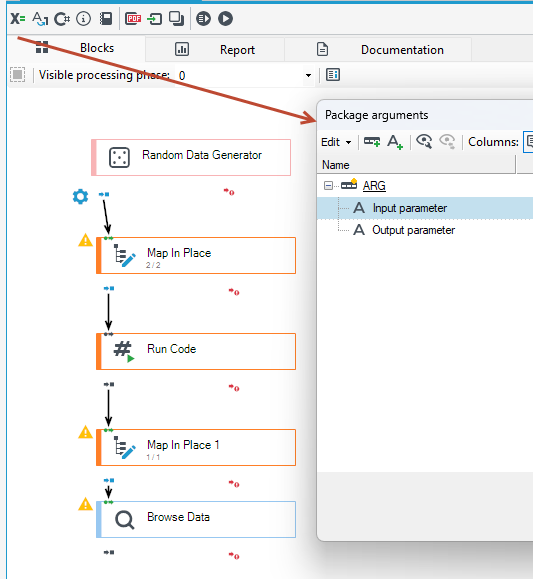Select the Browse Data block
Image resolution: width=533 pixels, height=579 pixels.
pos(196,520)
